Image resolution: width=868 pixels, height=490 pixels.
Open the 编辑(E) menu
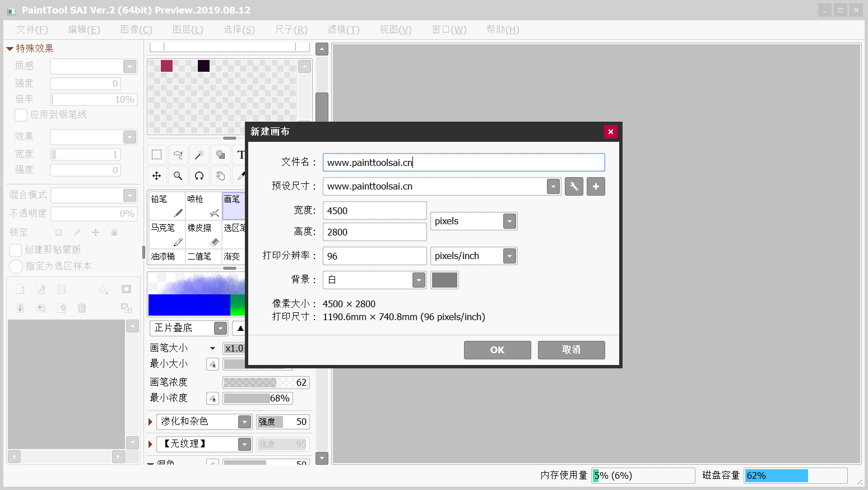pos(84,30)
